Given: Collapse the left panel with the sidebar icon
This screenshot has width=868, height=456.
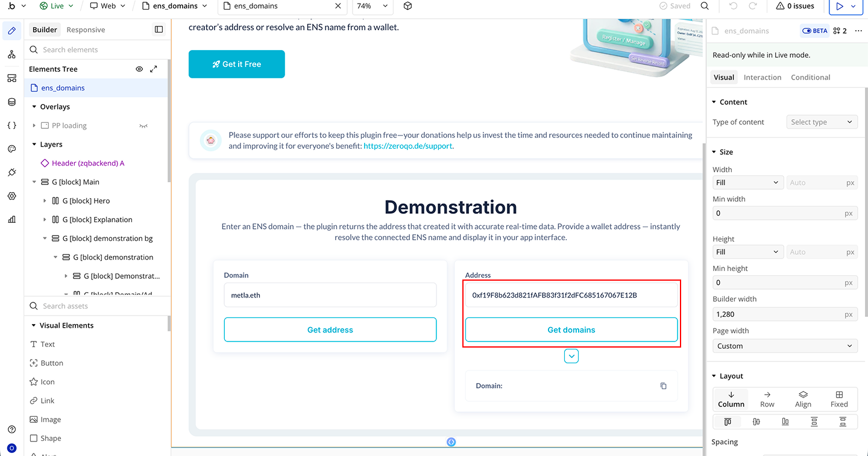Looking at the screenshot, I should tap(159, 30).
